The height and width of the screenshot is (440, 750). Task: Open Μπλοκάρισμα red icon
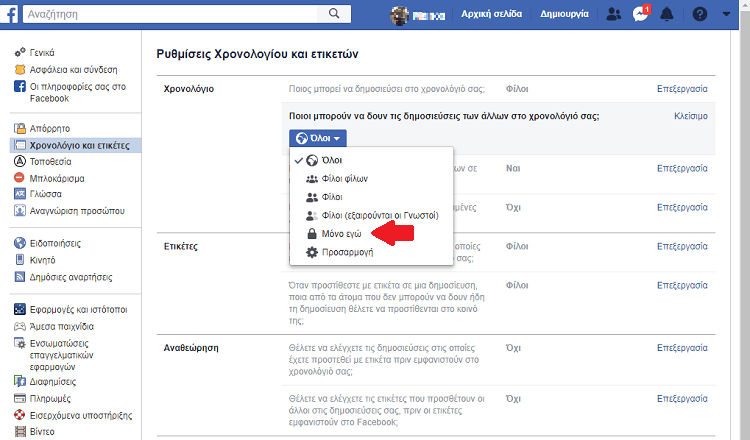(19, 178)
